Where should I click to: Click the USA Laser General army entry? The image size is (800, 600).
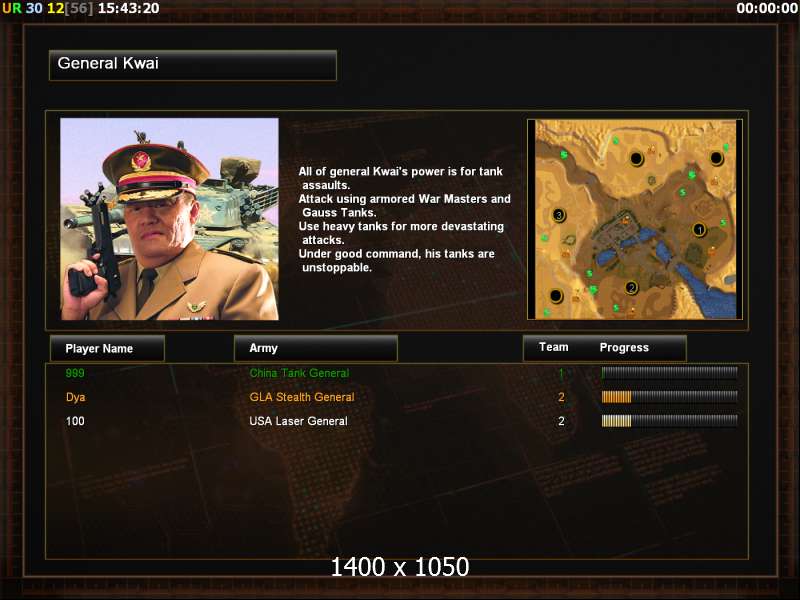tap(298, 421)
